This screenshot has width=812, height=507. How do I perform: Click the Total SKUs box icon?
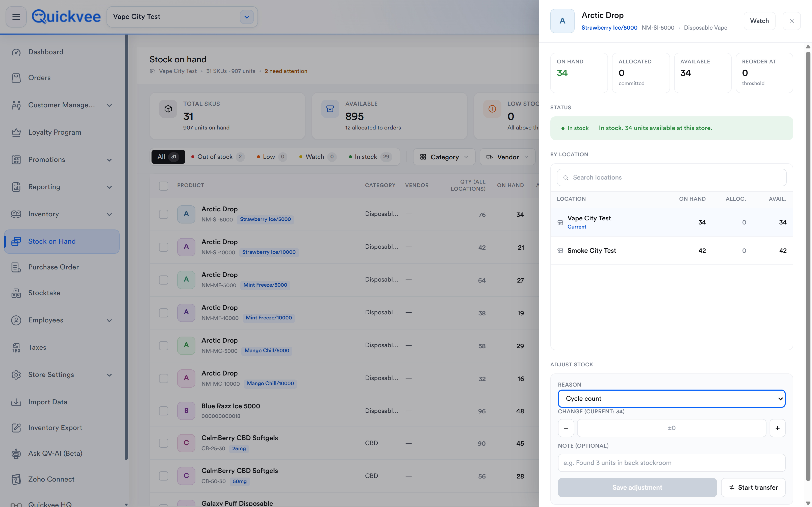(168, 109)
